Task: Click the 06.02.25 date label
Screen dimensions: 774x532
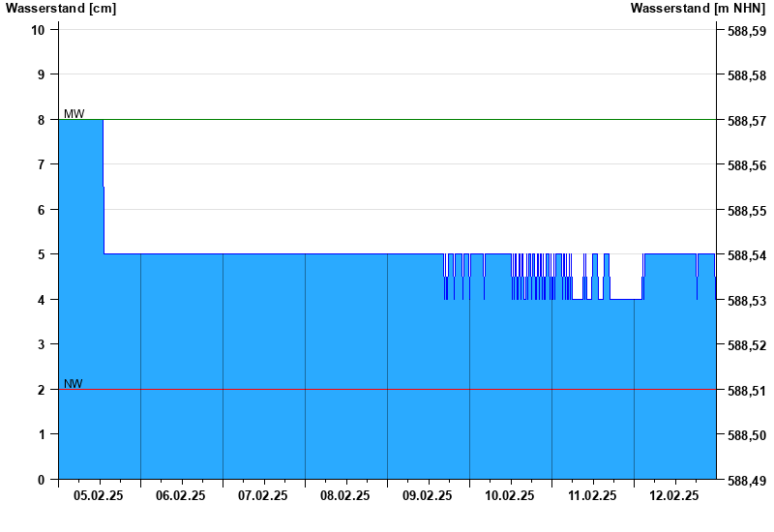Action: (181, 495)
